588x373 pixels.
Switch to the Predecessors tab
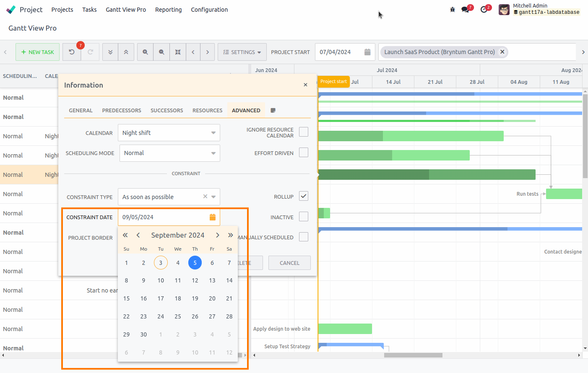point(121,110)
